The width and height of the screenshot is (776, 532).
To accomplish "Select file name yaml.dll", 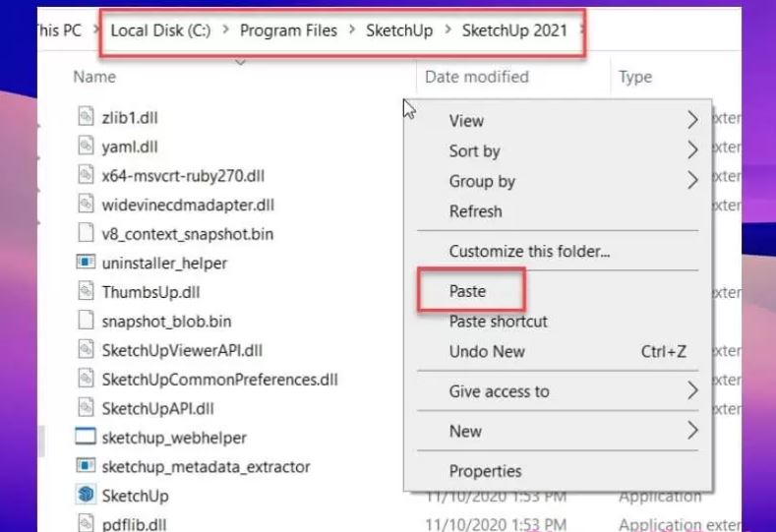I will [x=130, y=147].
